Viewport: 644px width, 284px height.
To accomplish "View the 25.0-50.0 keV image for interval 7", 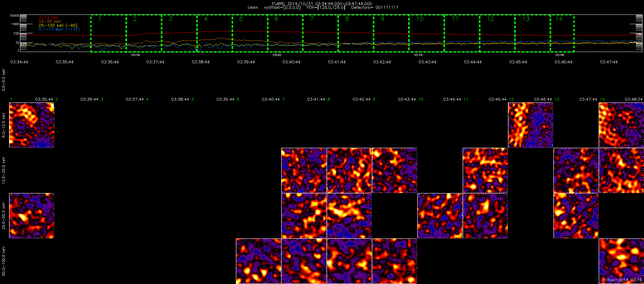I will coord(304,216).
